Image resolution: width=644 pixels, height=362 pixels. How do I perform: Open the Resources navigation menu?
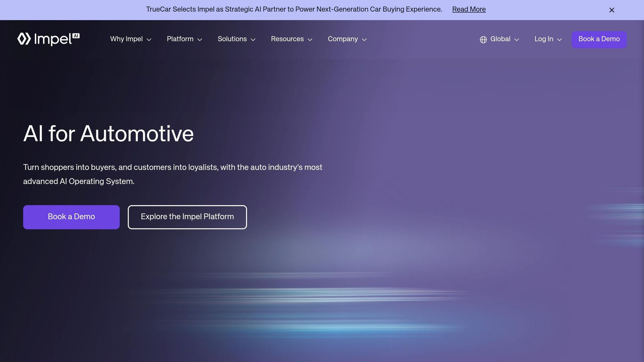291,39
